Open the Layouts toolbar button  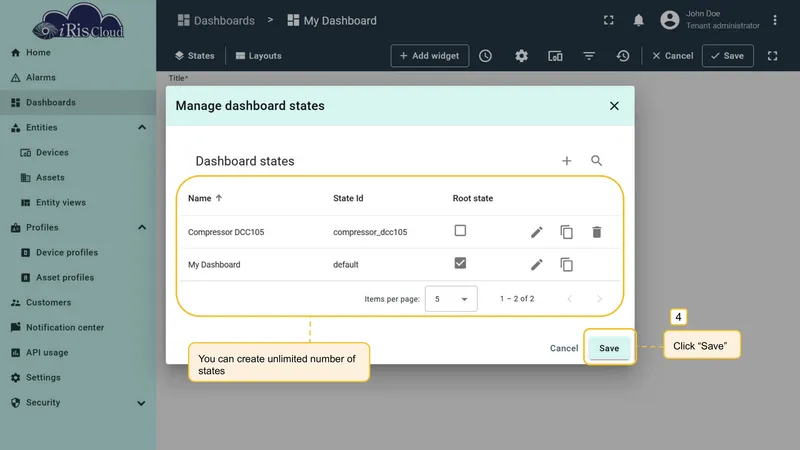[x=259, y=56]
